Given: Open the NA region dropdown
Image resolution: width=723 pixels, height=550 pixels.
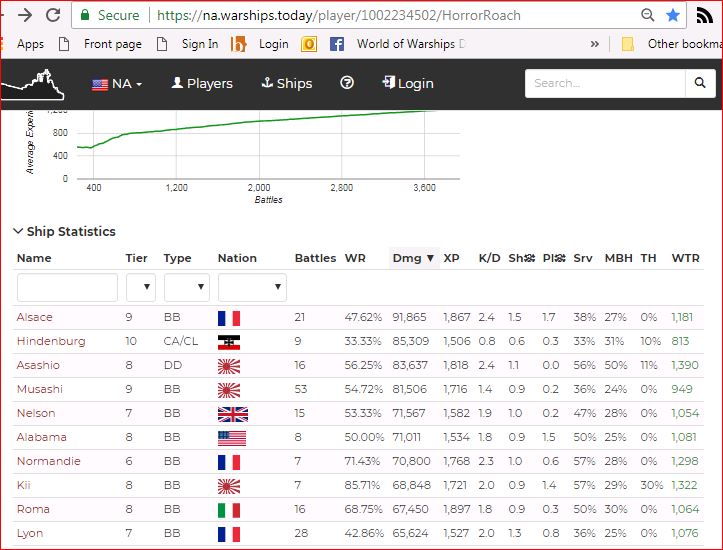Looking at the screenshot, I should tap(117, 83).
